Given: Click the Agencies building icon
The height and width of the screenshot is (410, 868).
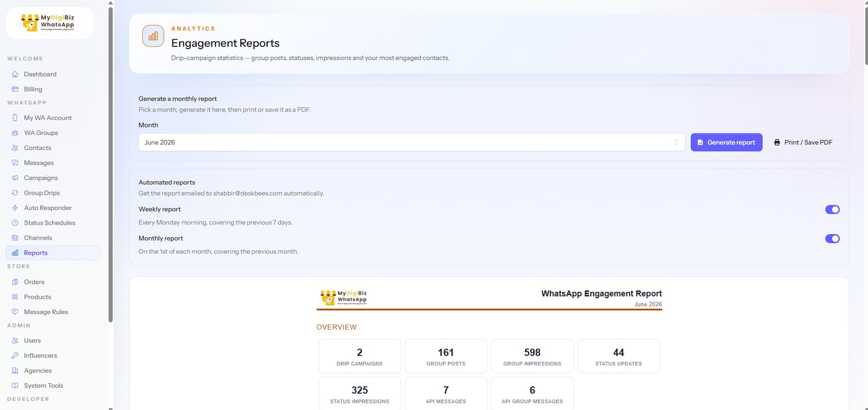Looking at the screenshot, I should [x=15, y=371].
